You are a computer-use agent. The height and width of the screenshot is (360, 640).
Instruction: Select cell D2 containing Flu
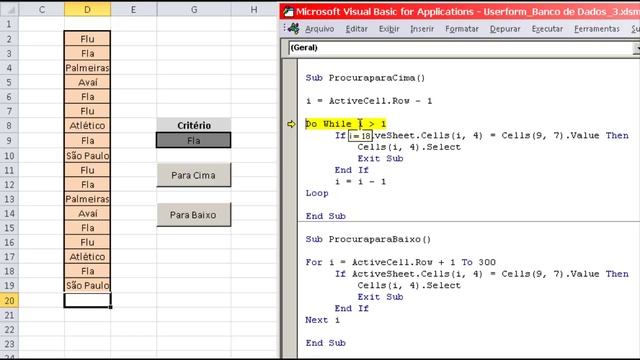pos(87,39)
